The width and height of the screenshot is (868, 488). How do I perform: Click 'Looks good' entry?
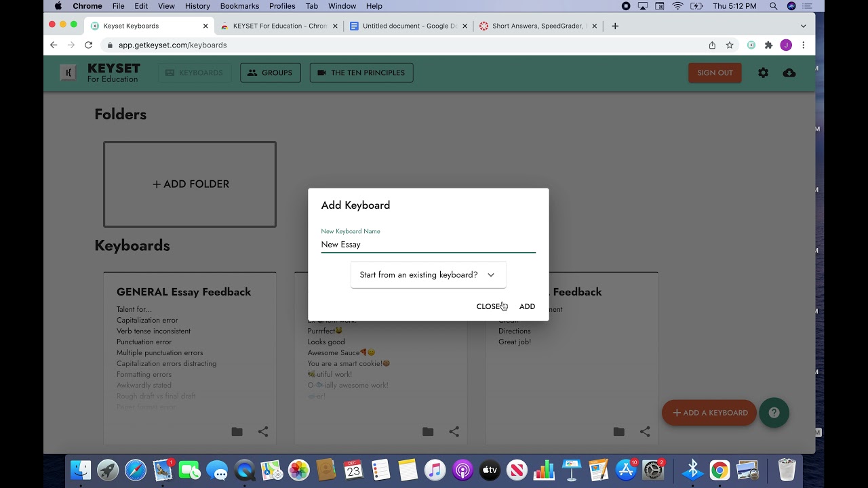[x=326, y=342]
